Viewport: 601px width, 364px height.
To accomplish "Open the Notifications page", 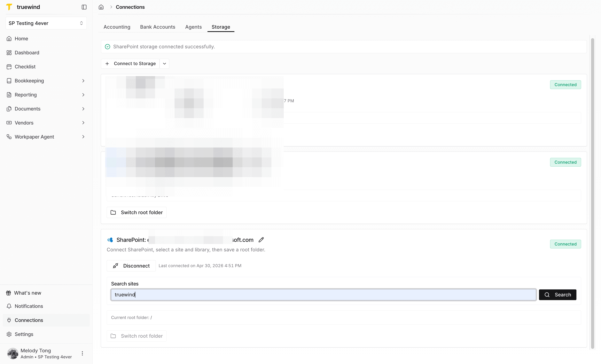I will click(x=29, y=306).
